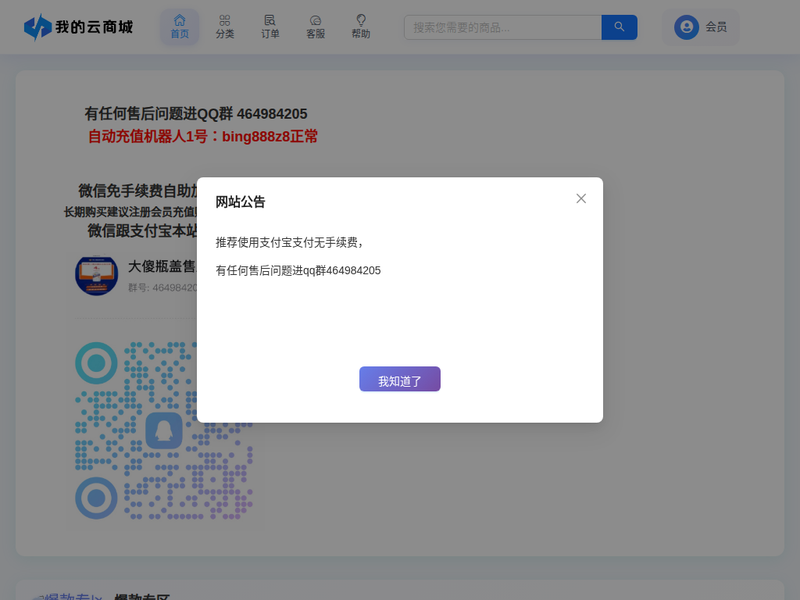800x600 pixels.
Task: Focus the product search input field
Action: (x=503, y=28)
